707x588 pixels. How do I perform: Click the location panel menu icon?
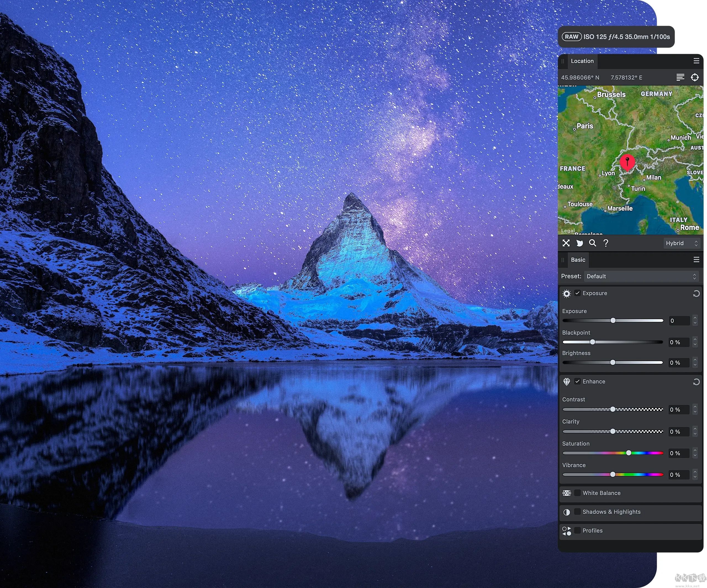pos(697,60)
